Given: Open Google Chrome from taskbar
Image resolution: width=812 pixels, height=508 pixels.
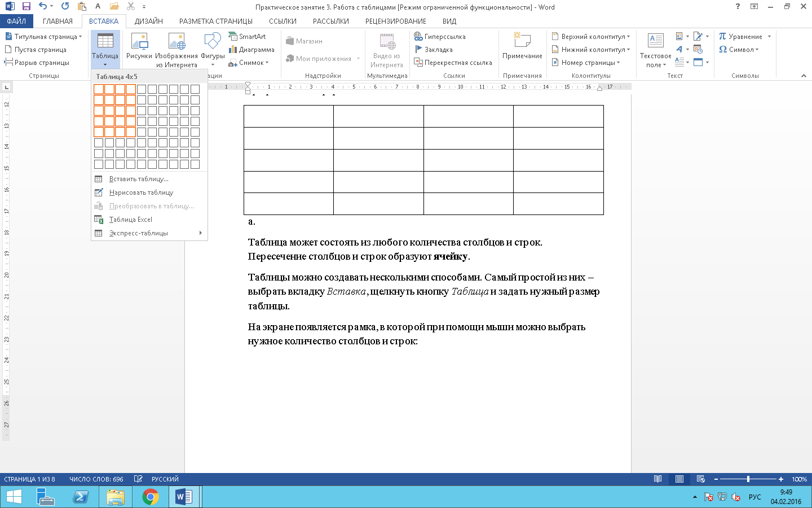Looking at the screenshot, I should pyautogui.click(x=150, y=497).
